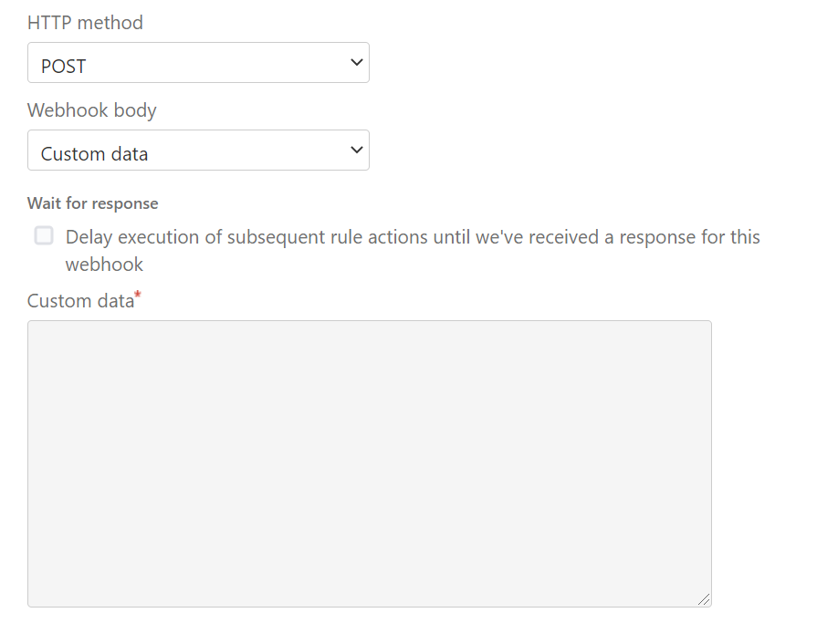This screenshot has width=817, height=644.
Task: Click the empty middle of Custom data box
Action: (369, 463)
